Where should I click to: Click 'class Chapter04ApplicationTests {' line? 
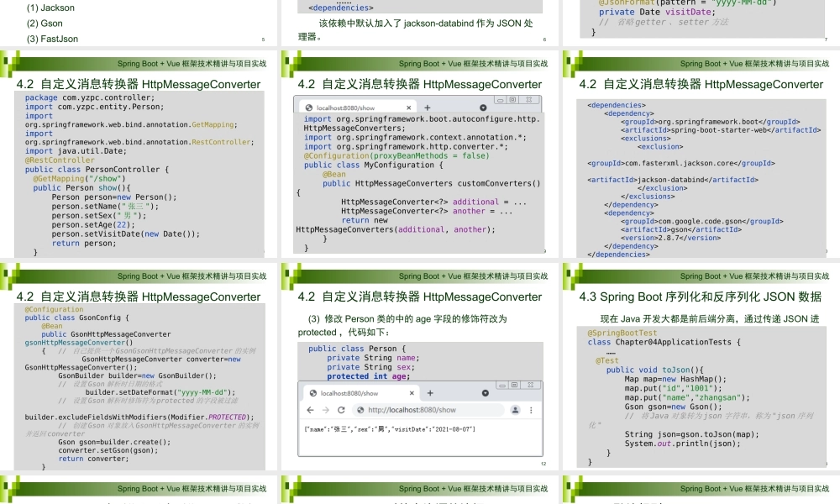(664, 342)
